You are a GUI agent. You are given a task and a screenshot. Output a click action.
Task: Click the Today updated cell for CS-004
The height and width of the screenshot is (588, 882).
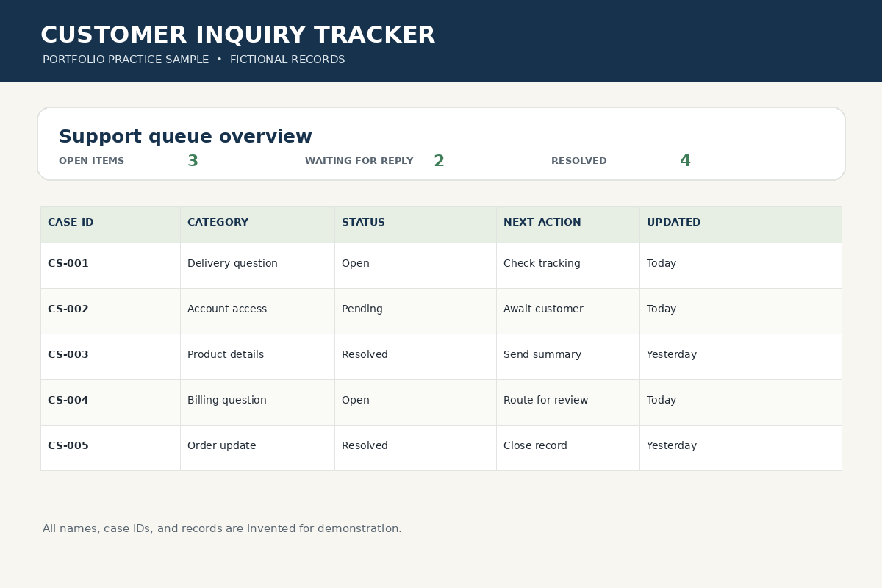pyautogui.click(x=740, y=402)
